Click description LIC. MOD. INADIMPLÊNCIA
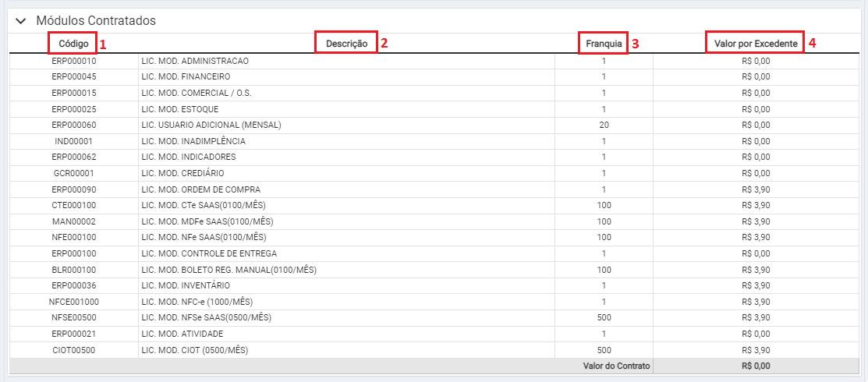This screenshot has height=382, width=868. pyautogui.click(x=193, y=141)
